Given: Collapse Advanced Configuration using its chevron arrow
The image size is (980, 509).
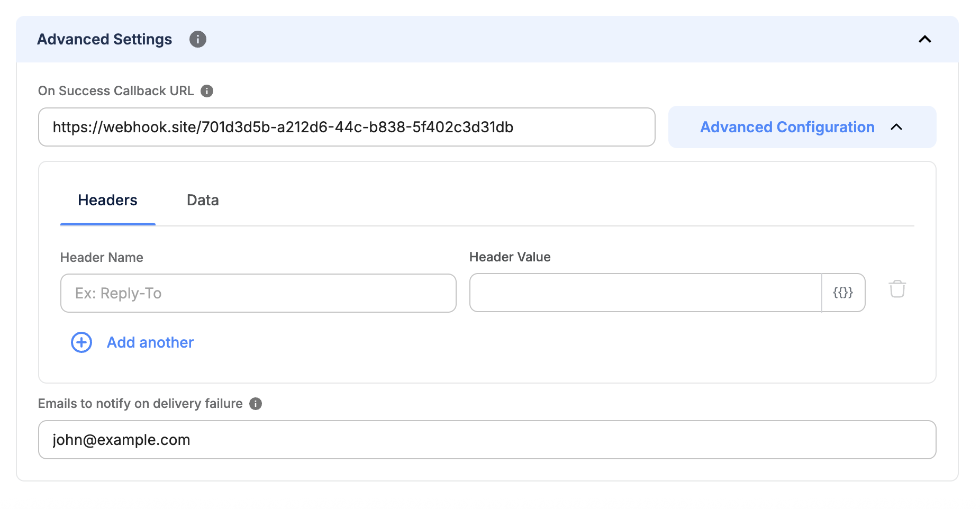Looking at the screenshot, I should coord(896,127).
